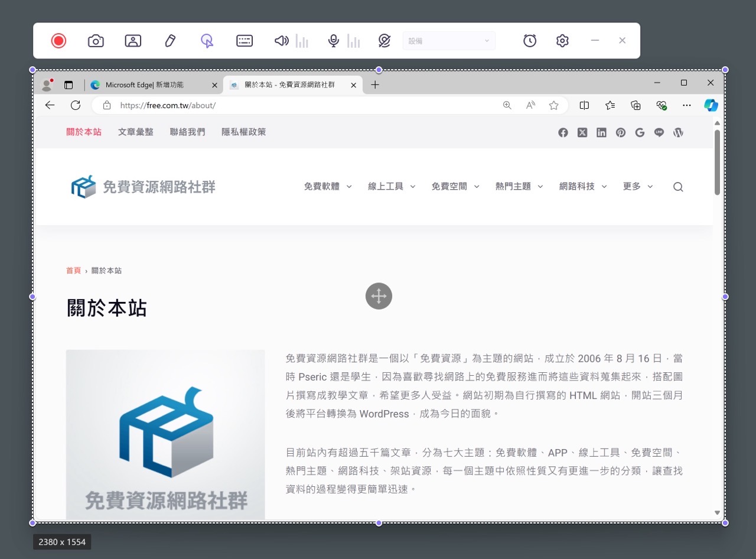Click the zoom magnifier in address bar
Screen dimensions: 756x559
pyautogui.click(x=507, y=105)
